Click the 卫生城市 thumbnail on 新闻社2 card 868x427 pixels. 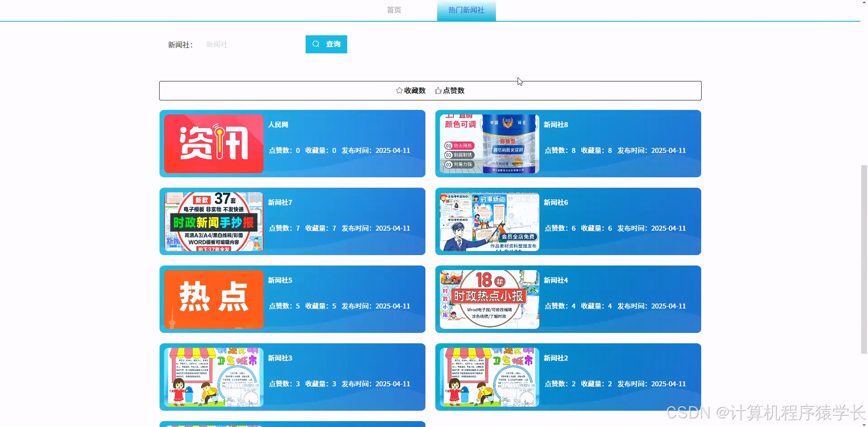pos(489,377)
